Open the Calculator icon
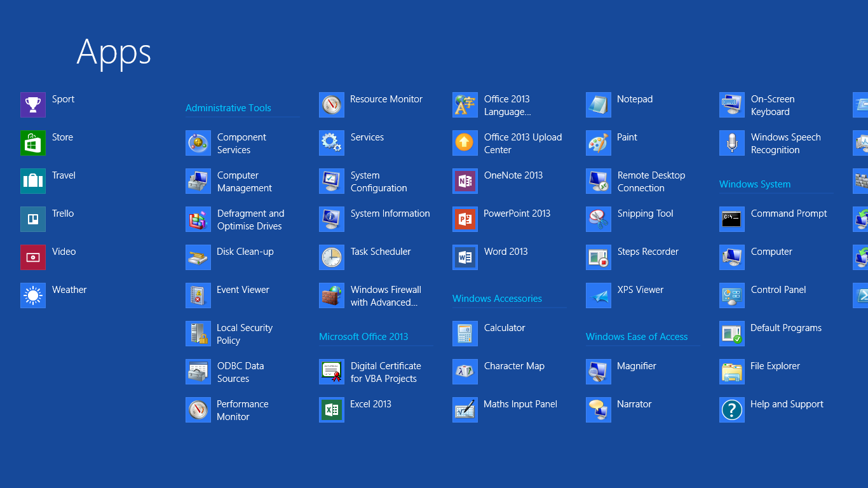 click(465, 334)
